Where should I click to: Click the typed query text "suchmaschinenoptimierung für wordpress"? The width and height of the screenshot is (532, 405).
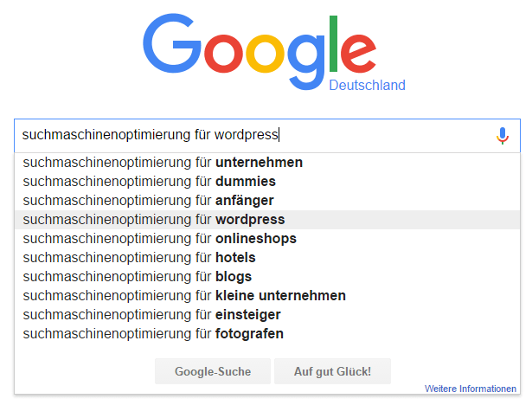coord(150,135)
